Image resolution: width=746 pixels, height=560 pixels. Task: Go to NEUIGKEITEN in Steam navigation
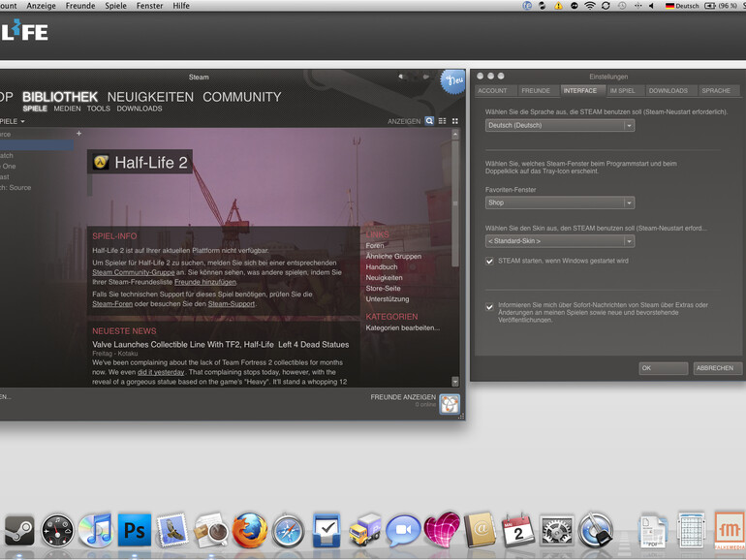150,97
